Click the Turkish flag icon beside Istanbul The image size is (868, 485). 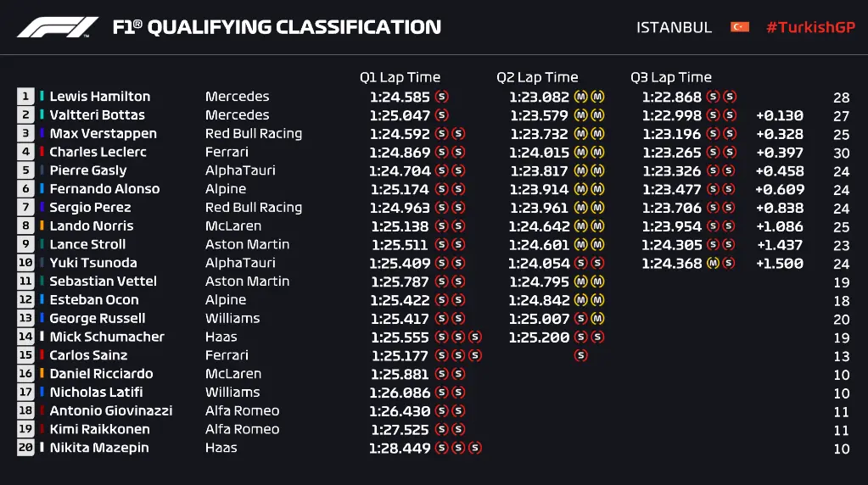pos(740,27)
